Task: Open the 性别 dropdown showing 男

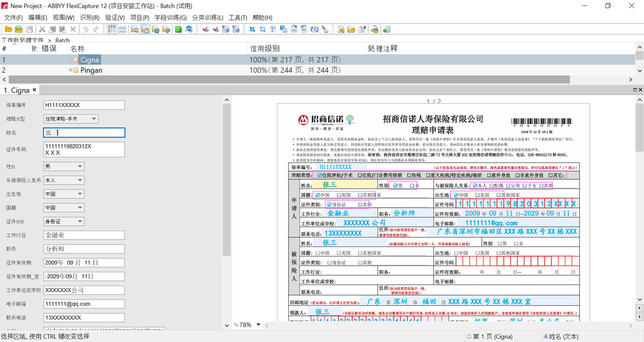Action: click(x=80, y=166)
